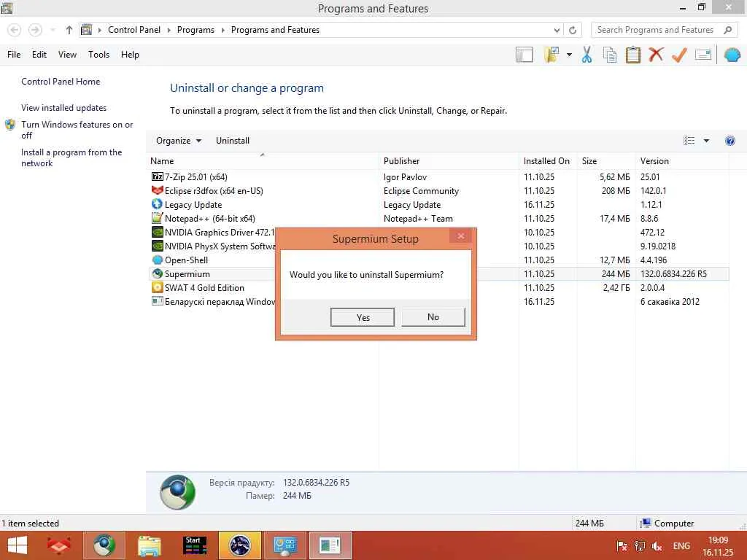Click the Open-Shell globe icon in toolbar

[x=732, y=55]
